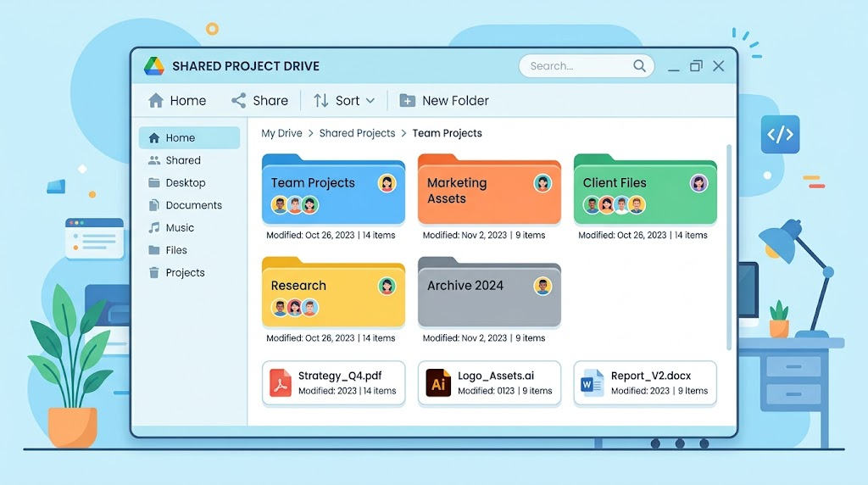Click the sidebar Music note icon

pyautogui.click(x=154, y=227)
